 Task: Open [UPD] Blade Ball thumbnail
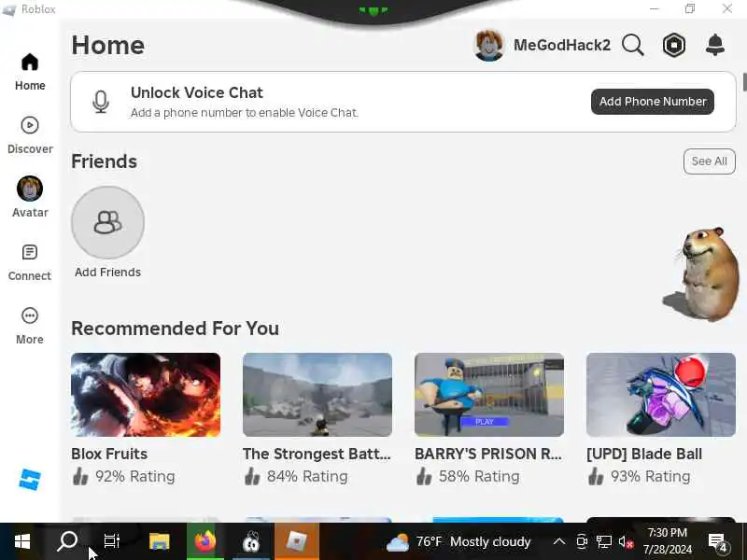661,395
